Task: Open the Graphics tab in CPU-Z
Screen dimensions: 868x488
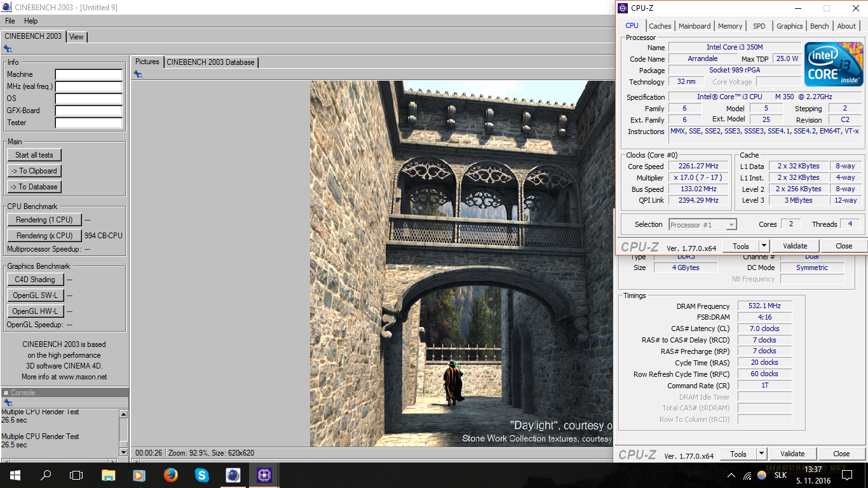Action: point(790,26)
